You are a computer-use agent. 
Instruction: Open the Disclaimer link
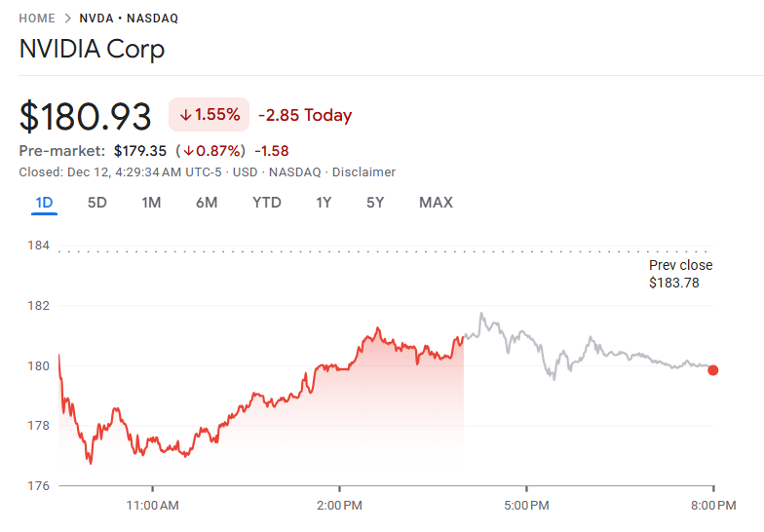(x=363, y=172)
